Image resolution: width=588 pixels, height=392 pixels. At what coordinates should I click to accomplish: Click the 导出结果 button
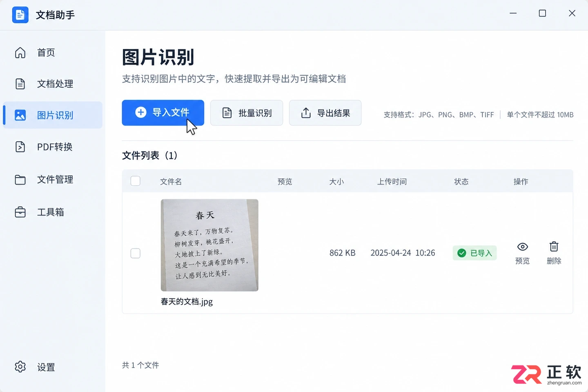pos(325,113)
